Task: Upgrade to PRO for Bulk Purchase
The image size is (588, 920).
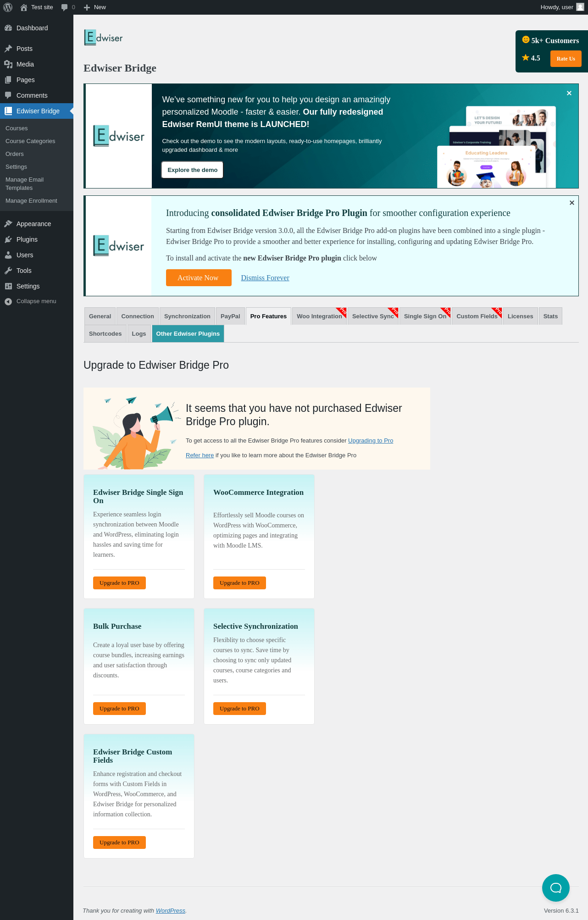Action: 119,709
